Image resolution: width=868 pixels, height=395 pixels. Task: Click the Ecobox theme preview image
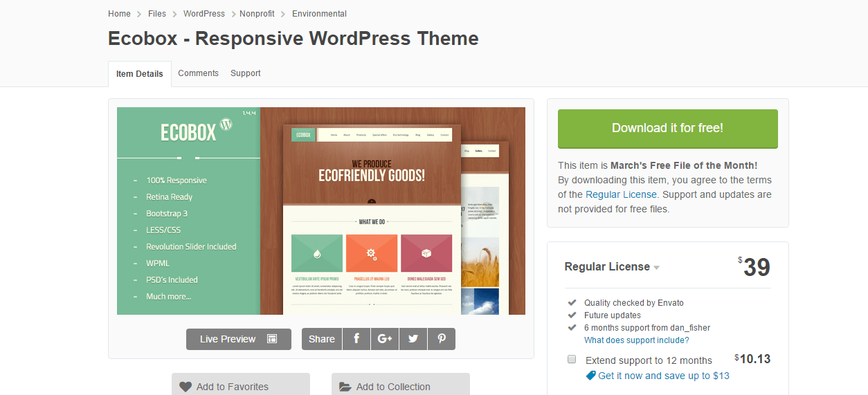click(321, 211)
